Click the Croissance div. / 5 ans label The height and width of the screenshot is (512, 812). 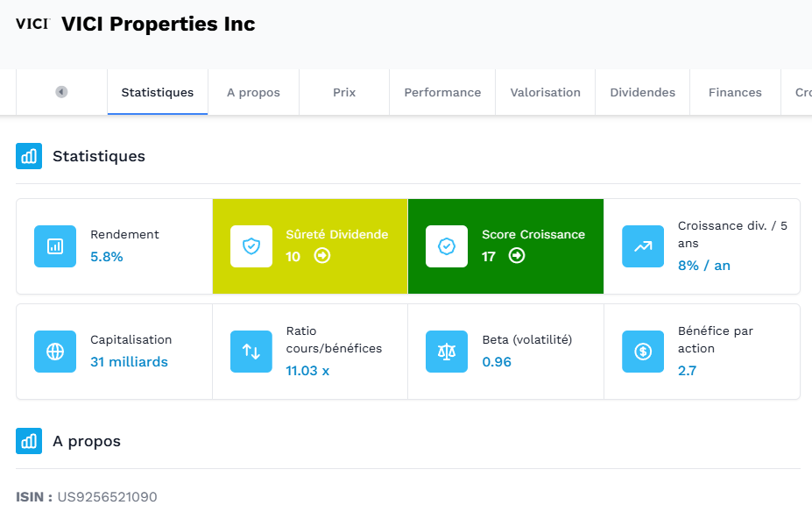click(733, 234)
